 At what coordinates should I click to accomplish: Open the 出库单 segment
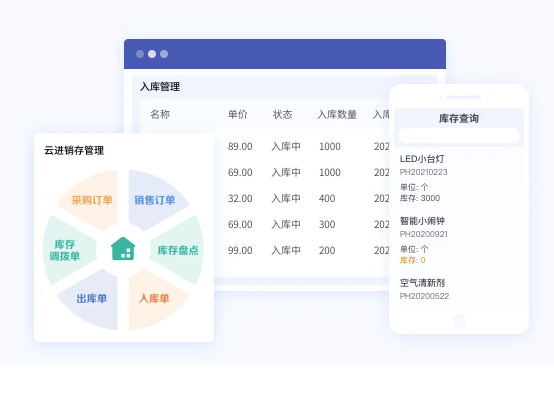[x=92, y=299]
